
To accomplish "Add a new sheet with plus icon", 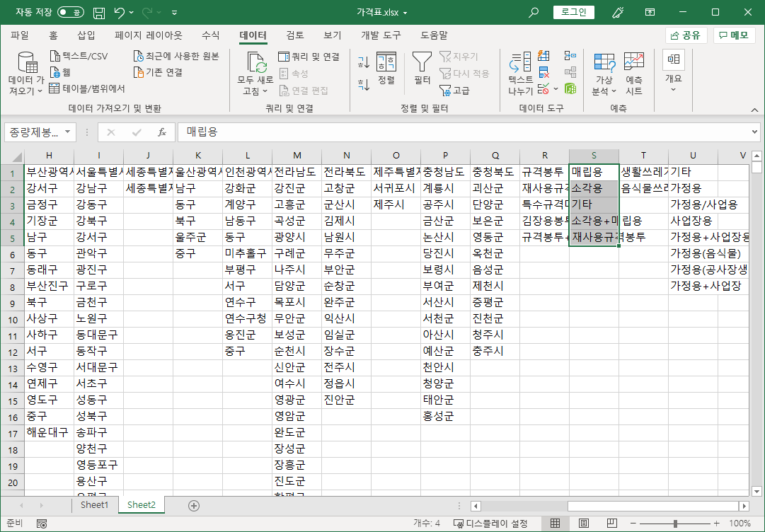I will [194, 506].
